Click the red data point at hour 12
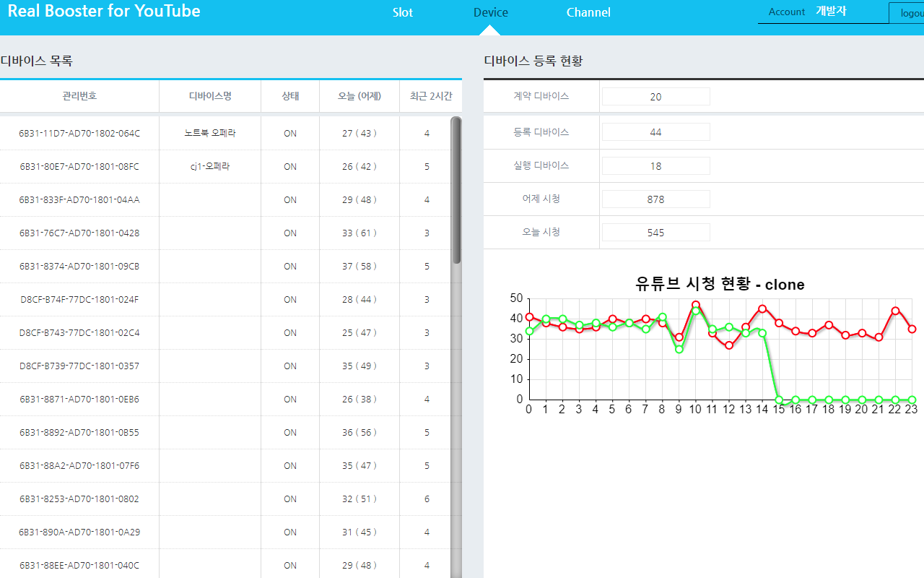Image resolution: width=924 pixels, height=578 pixels. click(729, 345)
